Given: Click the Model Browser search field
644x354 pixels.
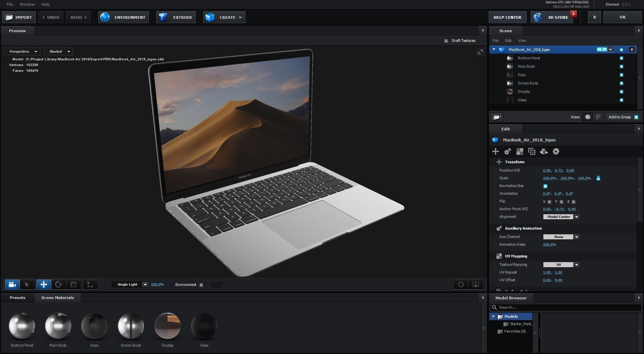Looking at the screenshot, I should [566, 307].
